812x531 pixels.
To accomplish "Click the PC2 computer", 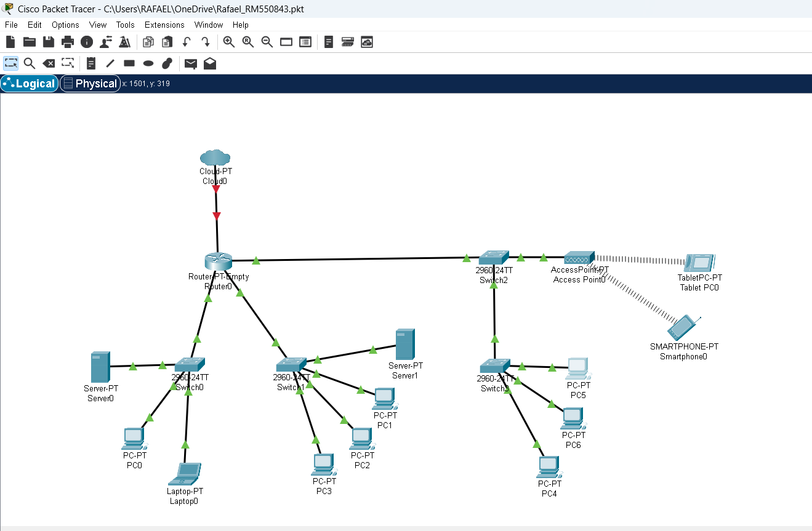I will click(362, 439).
